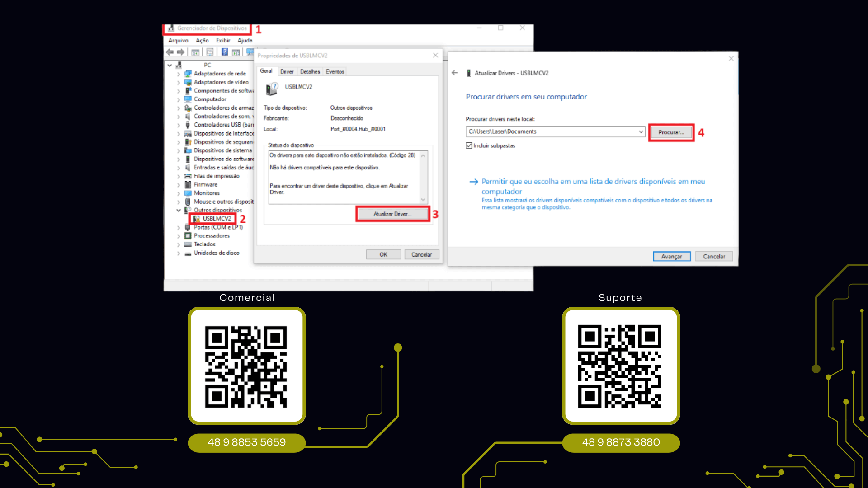The image size is (868, 488).
Task: Click the 48 9 8873 3880 phone label
Action: tap(621, 442)
